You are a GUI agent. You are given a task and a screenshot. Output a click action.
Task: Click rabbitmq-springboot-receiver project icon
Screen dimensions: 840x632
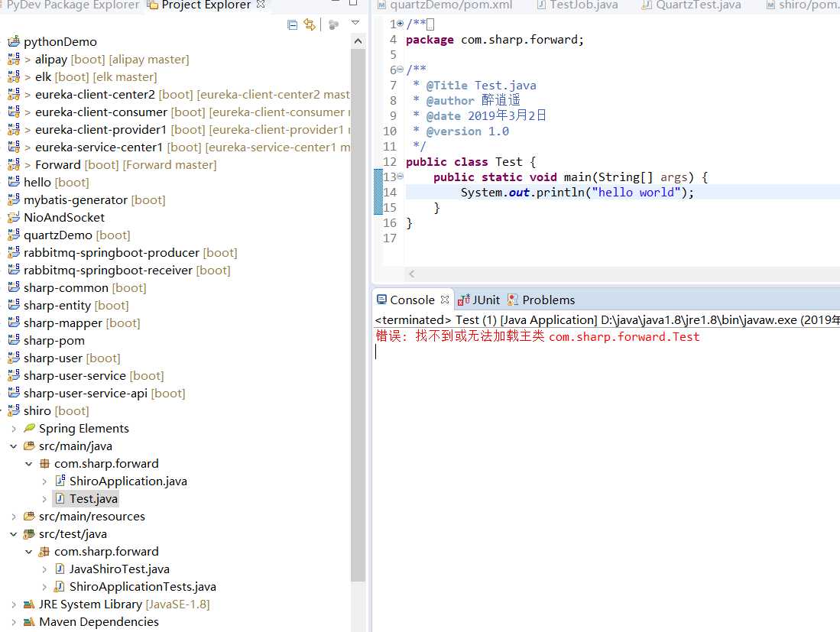coord(14,270)
